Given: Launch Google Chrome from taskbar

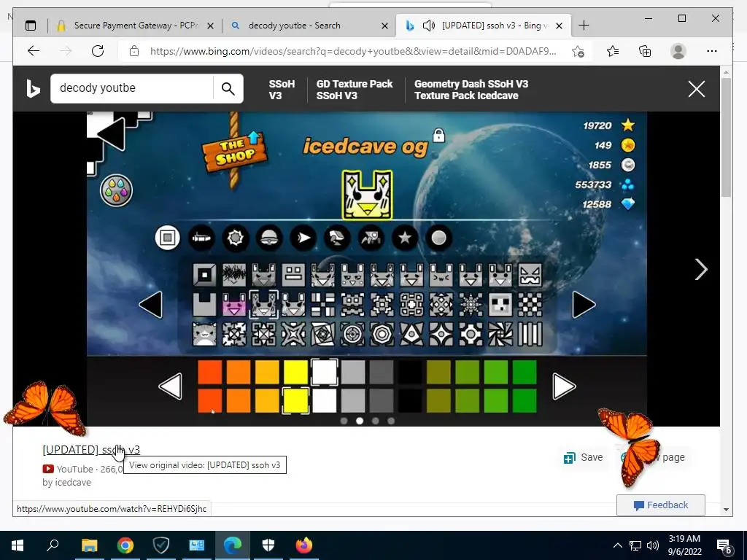Looking at the screenshot, I should [125, 545].
